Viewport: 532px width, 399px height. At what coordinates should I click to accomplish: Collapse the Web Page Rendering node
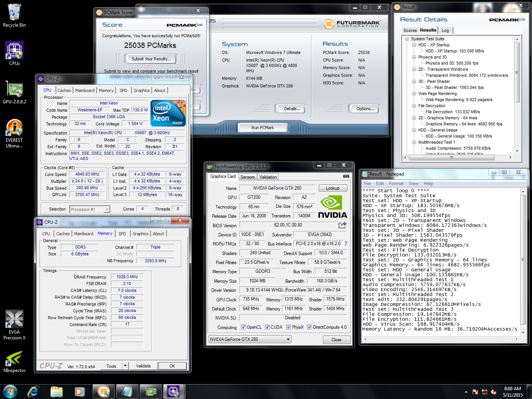click(414, 94)
